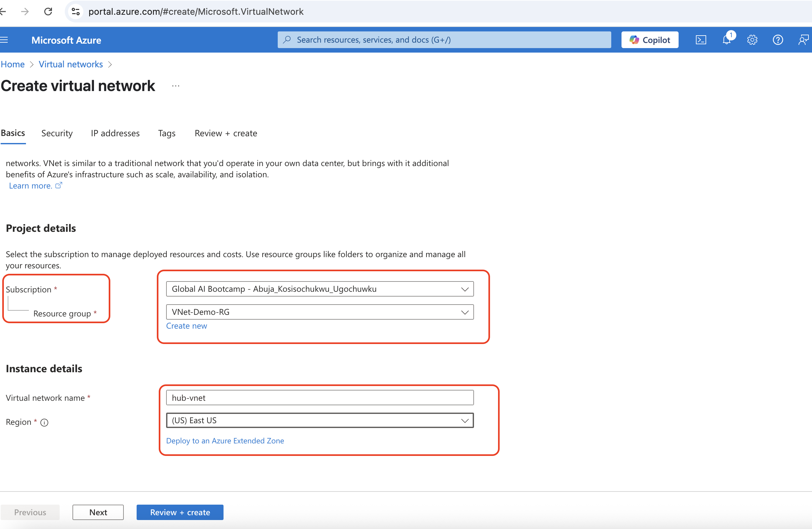Click the site information icon in address bar

[x=76, y=12]
